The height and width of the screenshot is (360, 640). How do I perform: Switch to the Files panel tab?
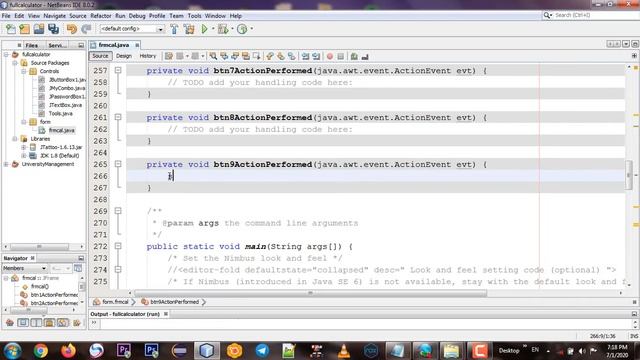pyautogui.click(x=32, y=45)
